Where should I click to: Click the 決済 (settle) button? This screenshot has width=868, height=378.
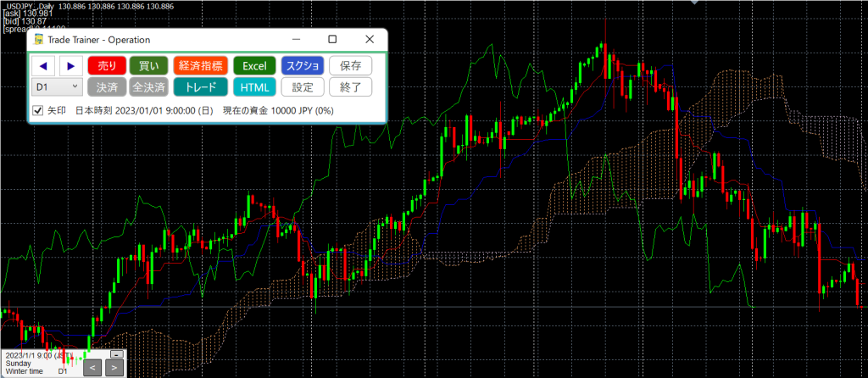pos(107,86)
